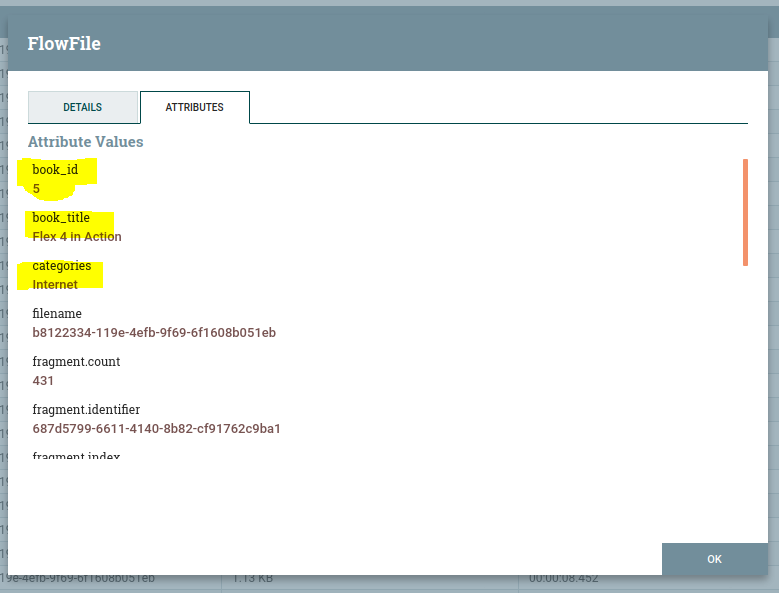Select the fragment.identifier value starting with 687d5799
Screen dimensions: 779x593
click(x=156, y=429)
